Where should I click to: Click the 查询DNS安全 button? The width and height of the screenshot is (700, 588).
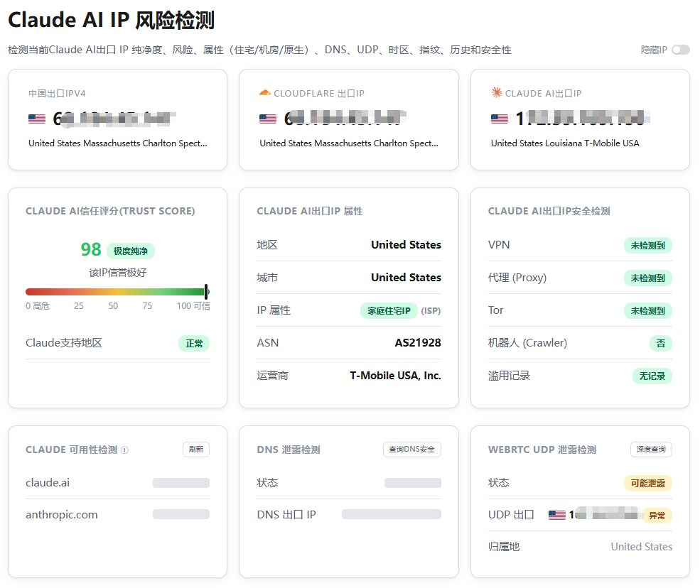pyautogui.click(x=411, y=450)
